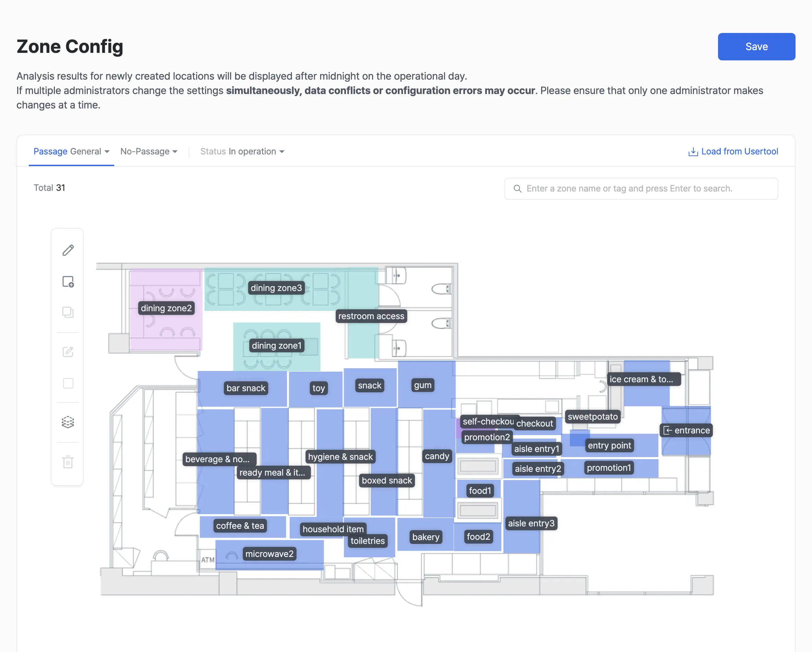The height and width of the screenshot is (652, 812).
Task: Select the aisle entry3 zone label
Action: 531,523
